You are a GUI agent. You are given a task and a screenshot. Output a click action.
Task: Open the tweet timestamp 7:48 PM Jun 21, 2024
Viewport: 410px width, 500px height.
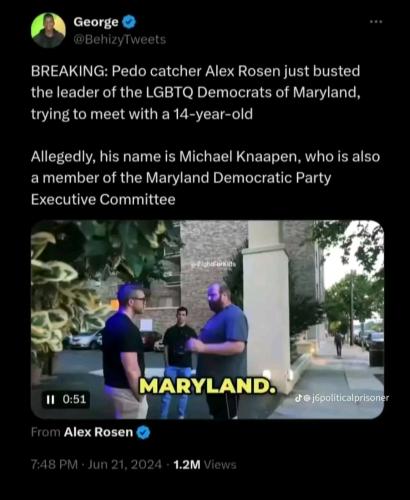coord(96,464)
